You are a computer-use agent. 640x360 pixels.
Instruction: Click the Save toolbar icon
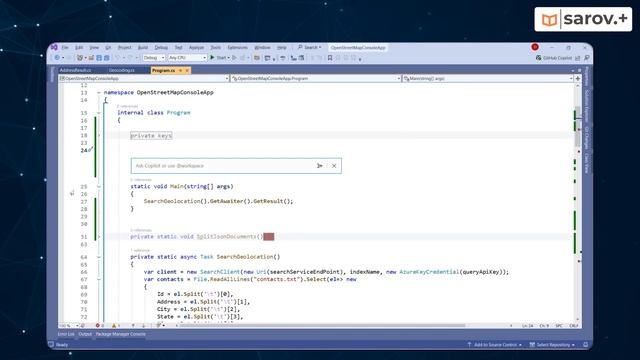click(x=99, y=58)
